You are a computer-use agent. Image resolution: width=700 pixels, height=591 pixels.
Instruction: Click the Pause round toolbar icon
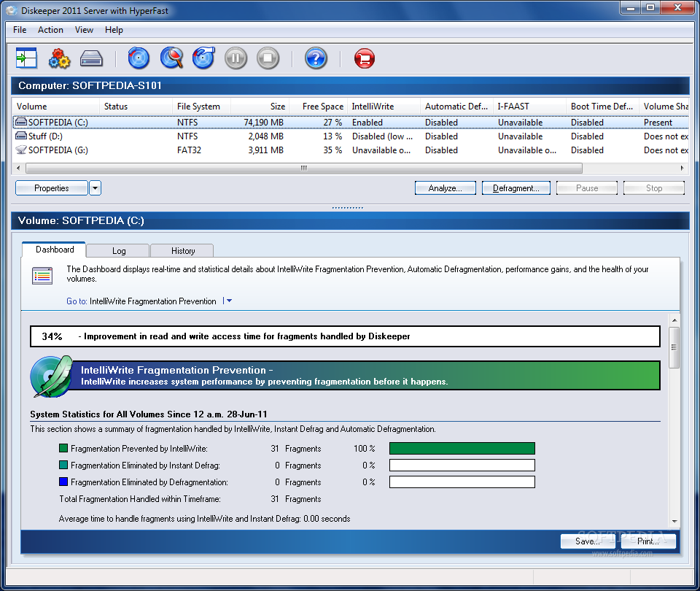click(236, 58)
